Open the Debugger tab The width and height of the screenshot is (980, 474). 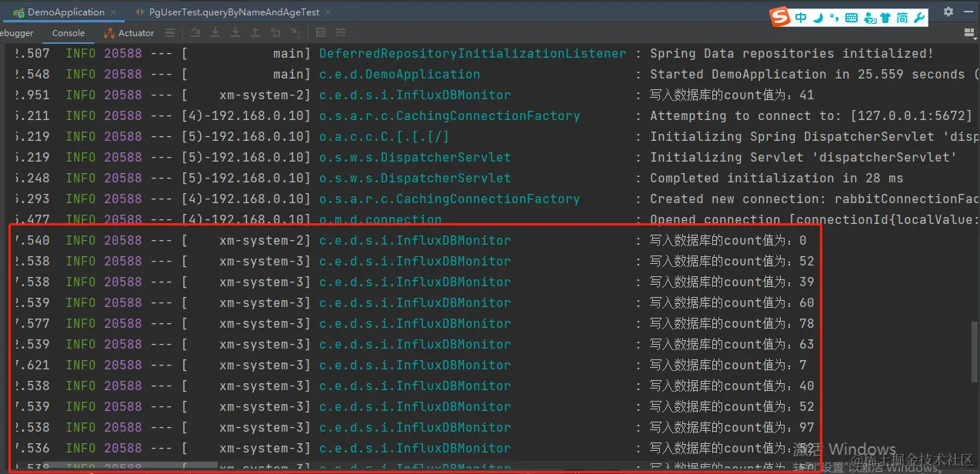pos(17,33)
